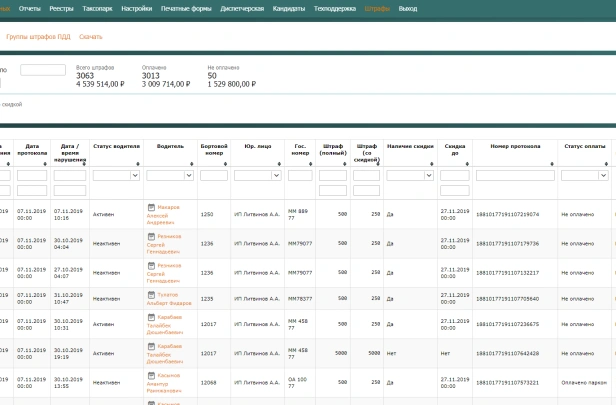This screenshot has height=405, width=616.
Task: Open the Отчеты menu
Action: (30, 7)
